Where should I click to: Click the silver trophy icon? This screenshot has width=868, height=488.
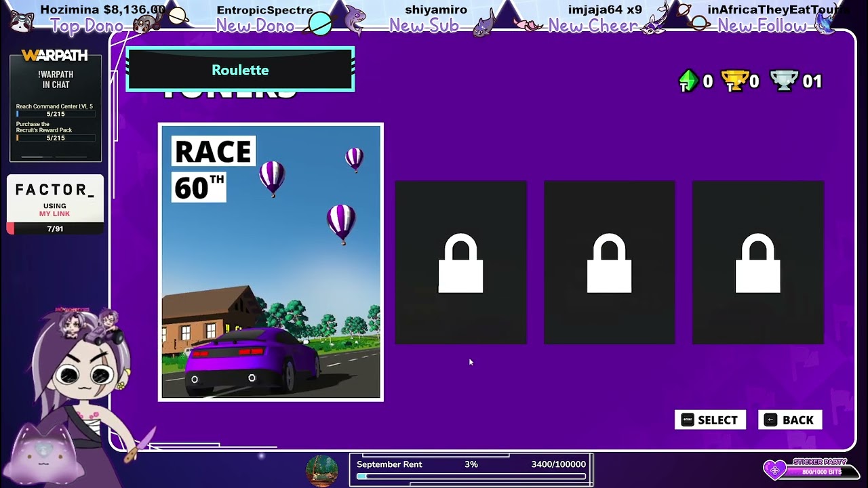pyautogui.click(x=784, y=81)
